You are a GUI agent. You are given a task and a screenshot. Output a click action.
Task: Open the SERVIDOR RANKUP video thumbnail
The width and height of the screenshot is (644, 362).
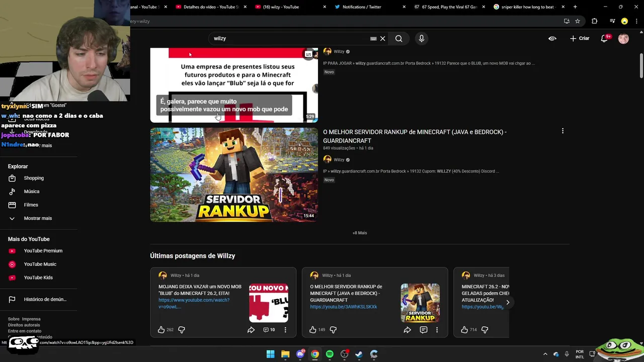click(x=234, y=174)
